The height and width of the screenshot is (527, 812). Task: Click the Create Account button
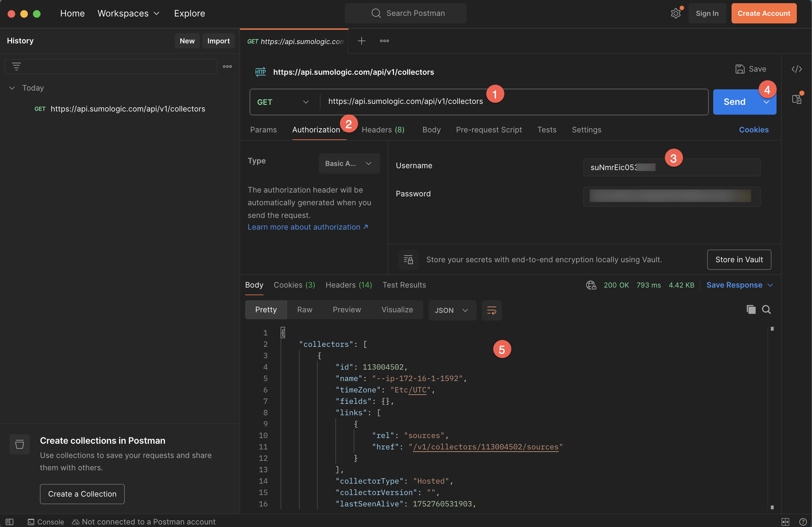click(x=764, y=13)
